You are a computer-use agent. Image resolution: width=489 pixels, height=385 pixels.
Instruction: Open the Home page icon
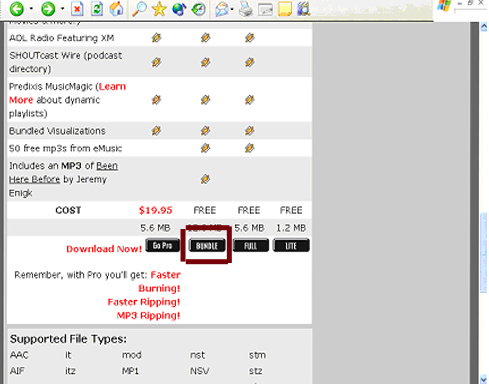[116, 9]
